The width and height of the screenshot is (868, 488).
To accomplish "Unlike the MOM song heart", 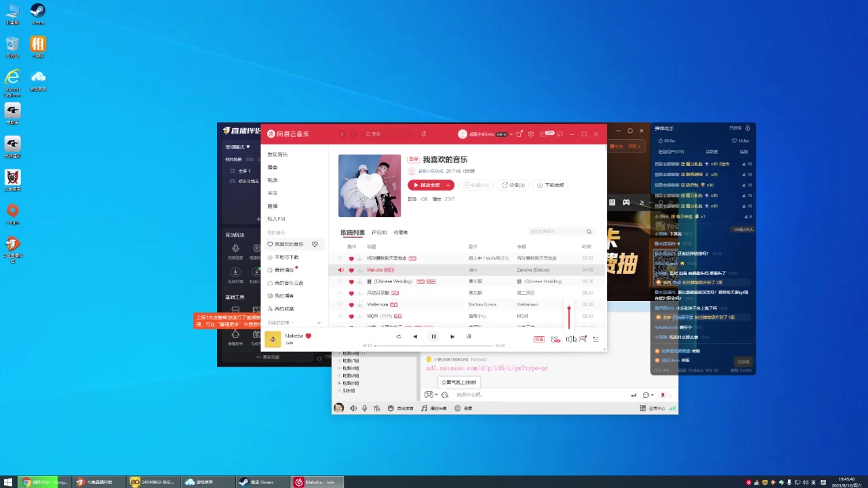I will point(351,316).
